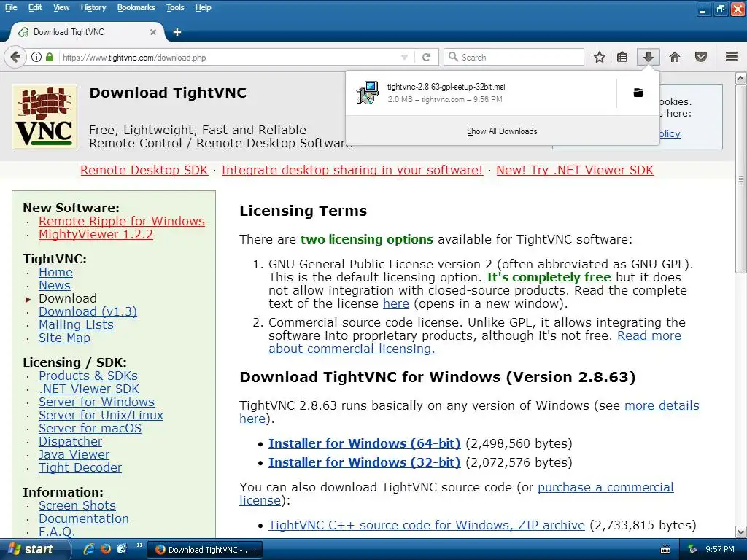The height and width of the screenshot is (560, 747).
Task: Open Integrate desktop sharing in your software link
Action: [x=352, y=170]
